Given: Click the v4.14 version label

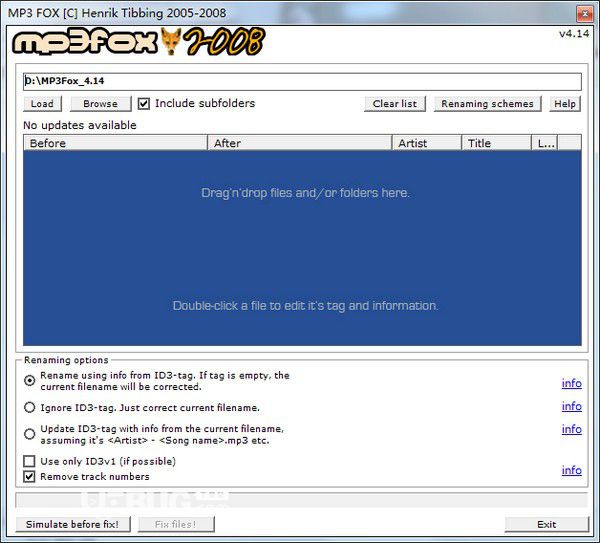Looking at the screenshot, I should coord(574,34).
